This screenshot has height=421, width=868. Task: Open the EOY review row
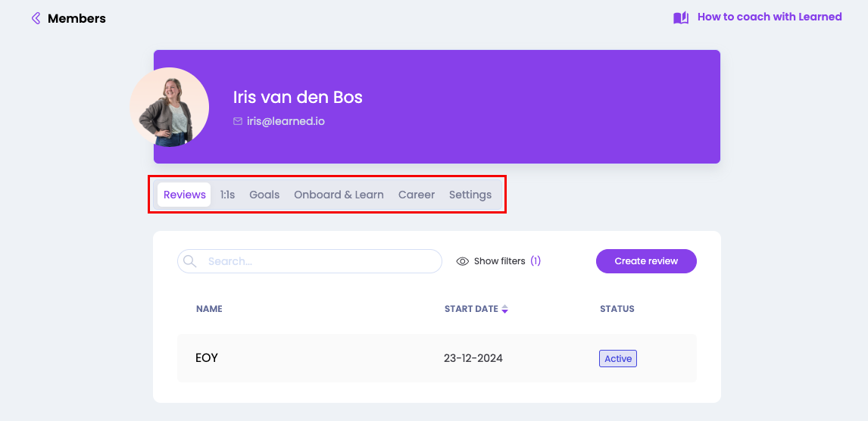(x=207, y=358)
